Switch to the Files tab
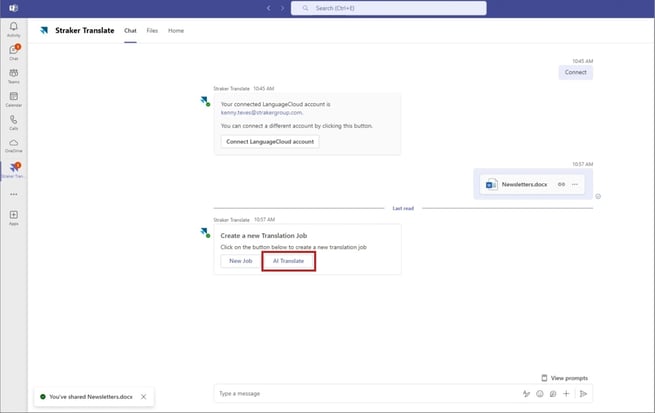Viewport: 655px width, 413px height. 152,30
